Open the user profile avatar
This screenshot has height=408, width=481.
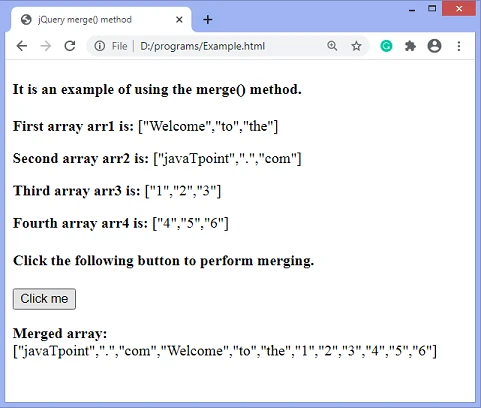coord(434,46)
